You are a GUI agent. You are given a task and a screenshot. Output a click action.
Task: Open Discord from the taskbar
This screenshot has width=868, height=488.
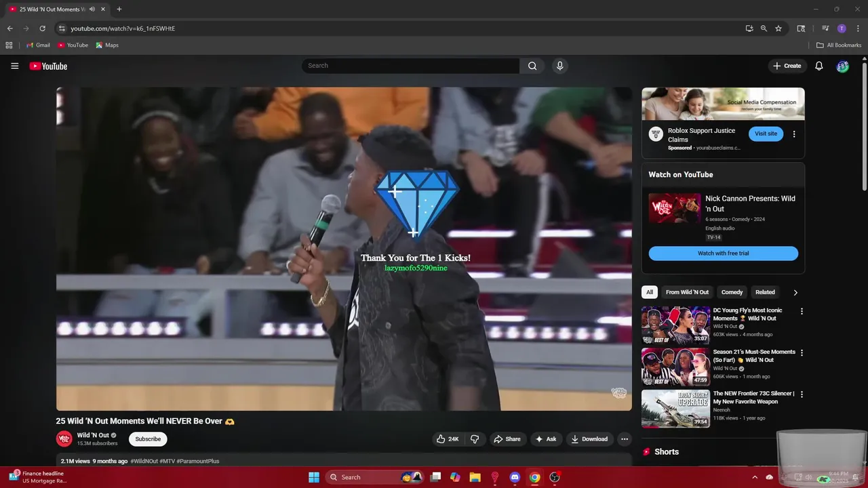pyautogui.click(x=515, y=477)
